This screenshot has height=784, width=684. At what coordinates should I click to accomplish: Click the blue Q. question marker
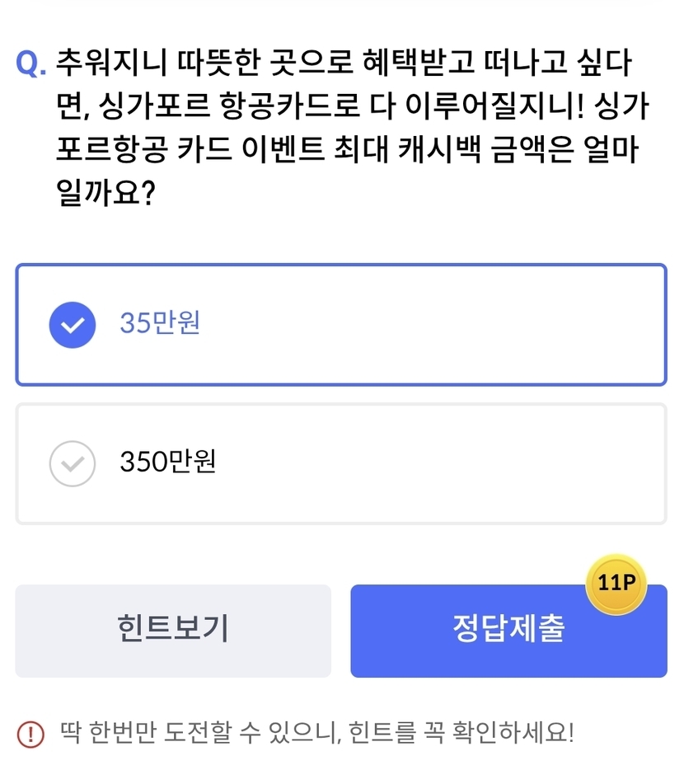31,63
